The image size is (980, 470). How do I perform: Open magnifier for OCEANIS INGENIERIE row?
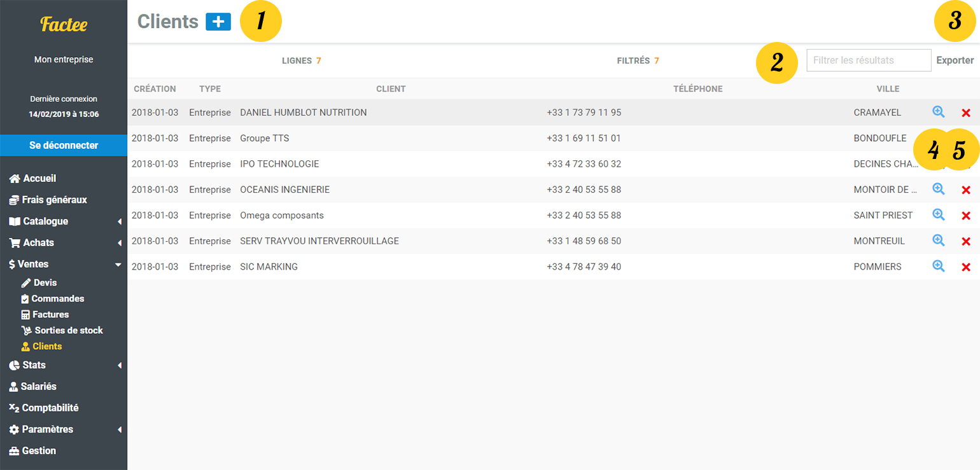tap(938, 190)
